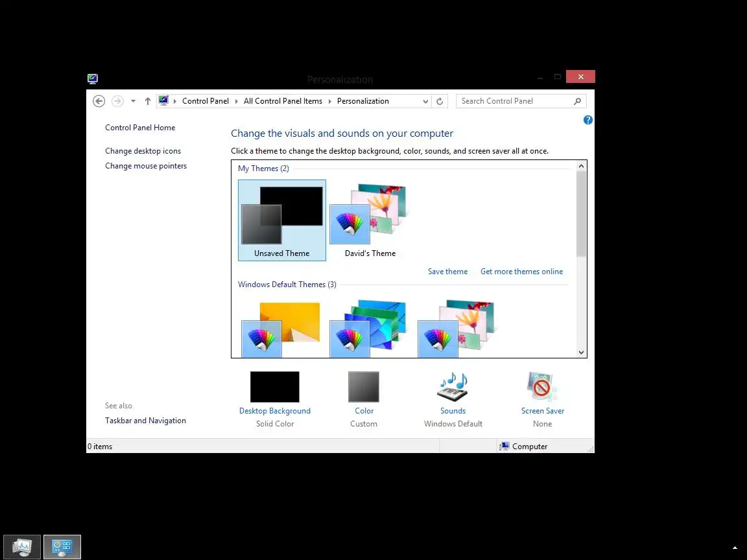The width and height of the screenshot is (747, 560).
Task: Click the Personalization window title icon
Action: coord(93,79)
